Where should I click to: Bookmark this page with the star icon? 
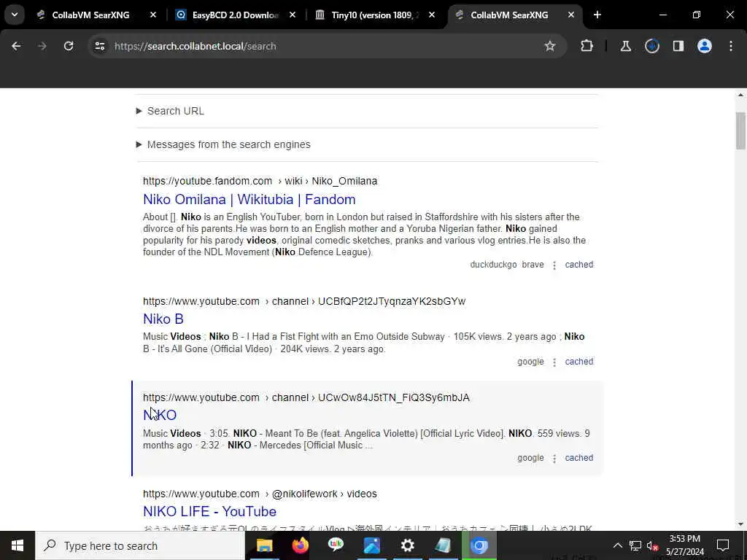tap(550, 46)
